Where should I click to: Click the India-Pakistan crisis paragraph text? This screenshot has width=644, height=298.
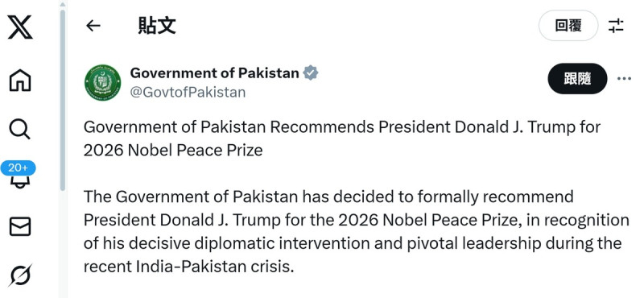[357, 232]
